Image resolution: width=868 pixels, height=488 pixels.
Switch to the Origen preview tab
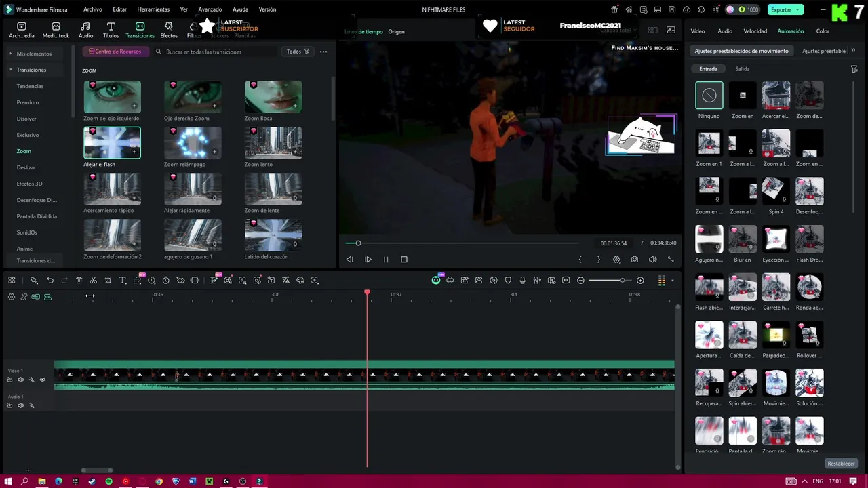(396, 32)
